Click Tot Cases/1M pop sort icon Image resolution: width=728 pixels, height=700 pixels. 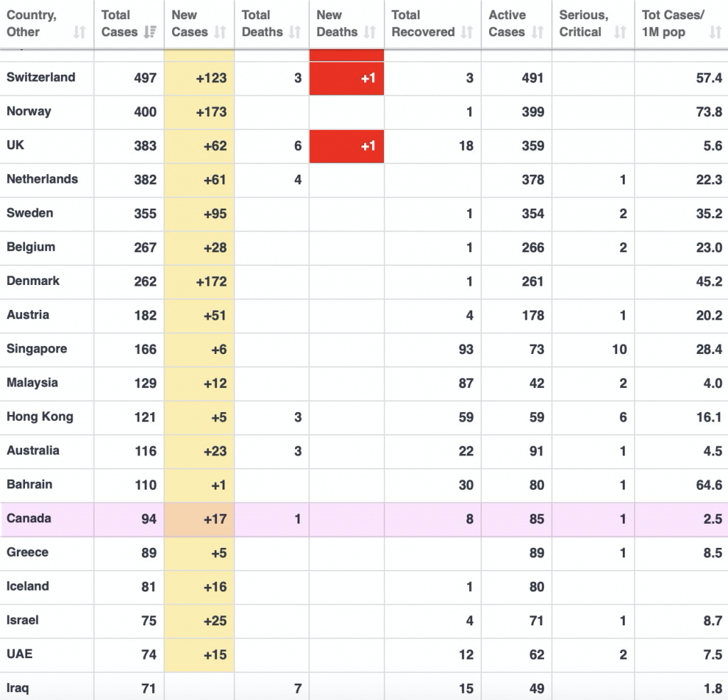point(715,33)
